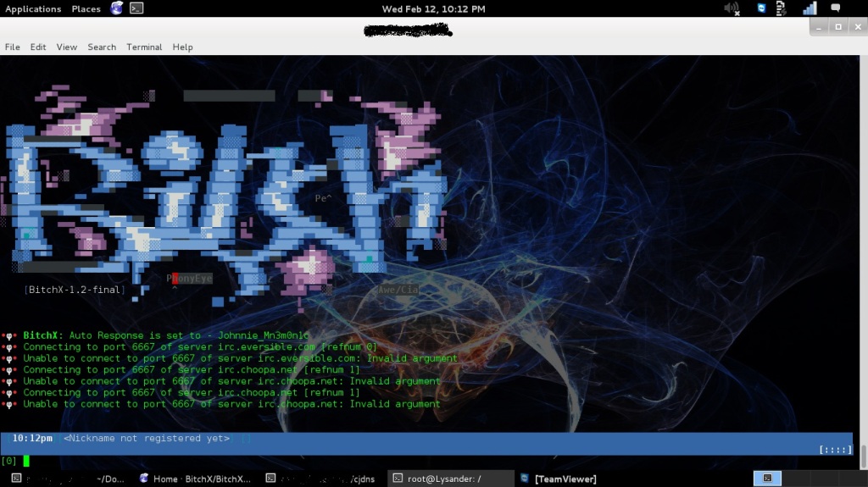The height and width of the screenshot is (487, 868).
Task: Open the TeamViewer tray icon
Action: pyautogui.click(x=761, y=8)
